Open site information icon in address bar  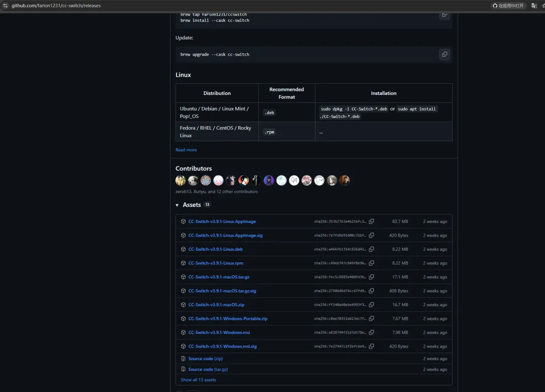click(5, 6)
